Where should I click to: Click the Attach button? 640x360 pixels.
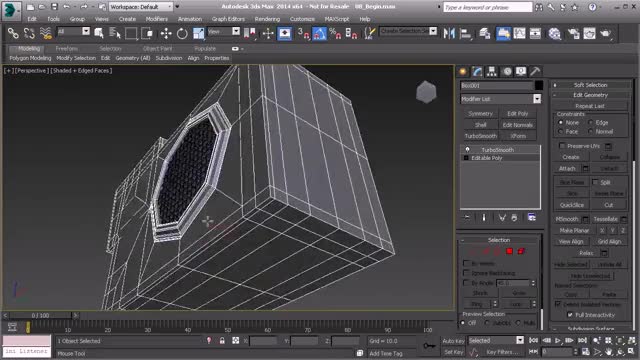[567, 168]
